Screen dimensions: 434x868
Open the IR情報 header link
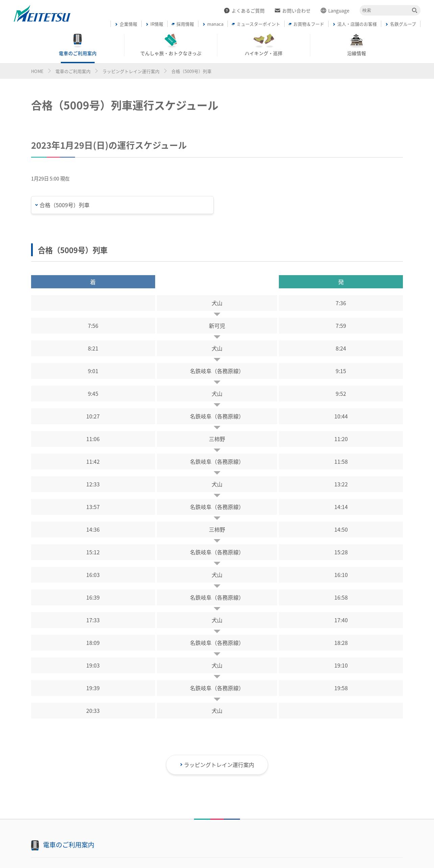(154, 24)
